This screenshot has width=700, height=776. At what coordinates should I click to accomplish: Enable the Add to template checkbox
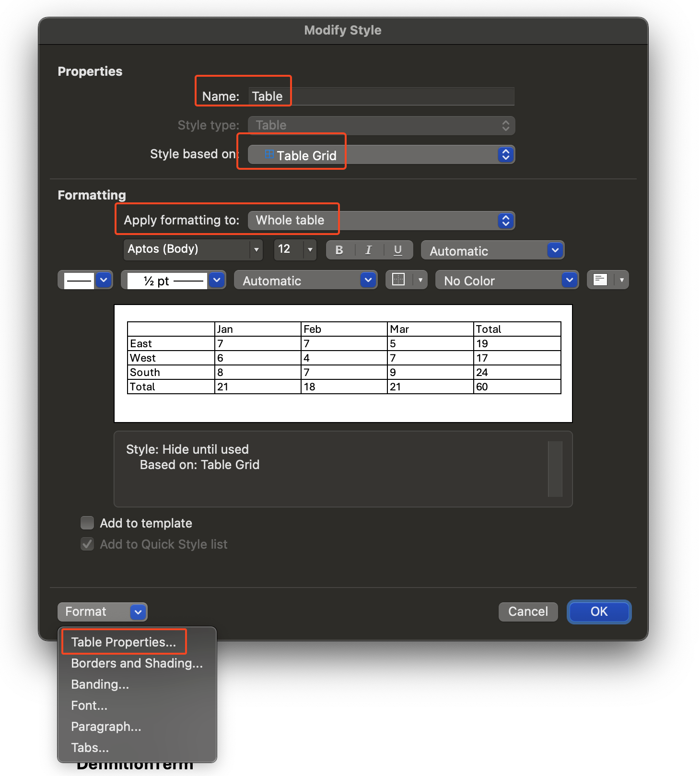coord(87,523)
